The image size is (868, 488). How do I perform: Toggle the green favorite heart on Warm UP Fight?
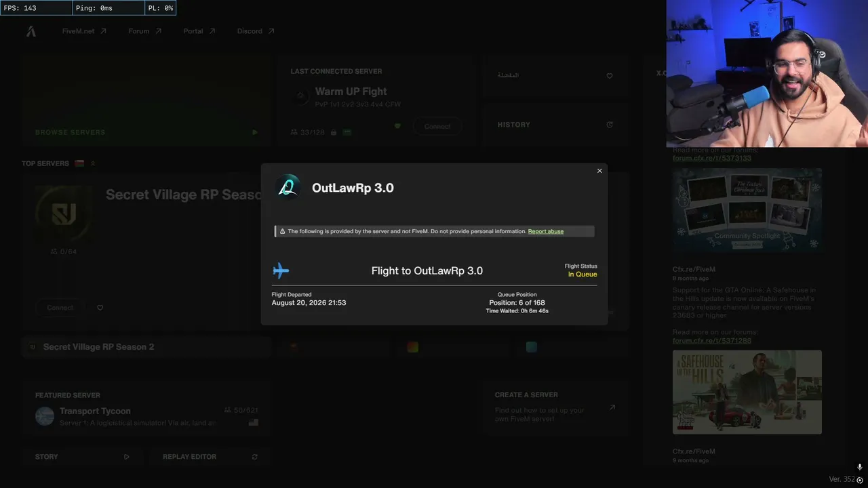pos(397,126)
